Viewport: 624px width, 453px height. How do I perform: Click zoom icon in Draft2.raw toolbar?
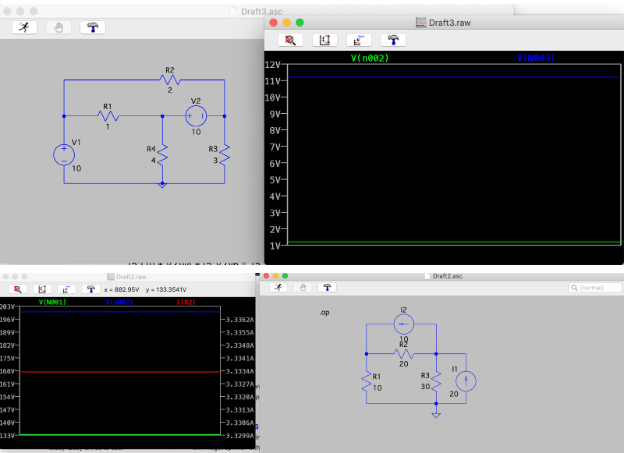[x=18, y=289]
